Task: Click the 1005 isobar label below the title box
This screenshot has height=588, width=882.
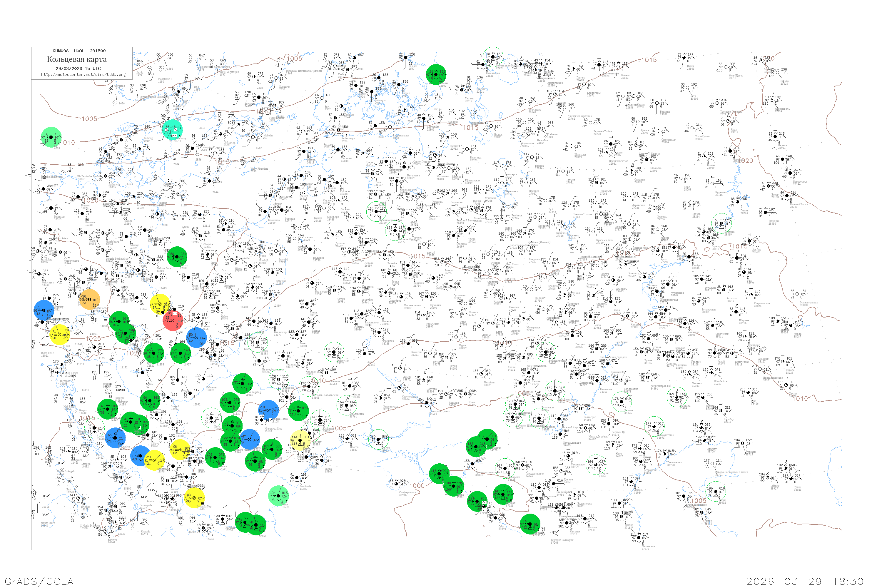Action: (90, 119)
